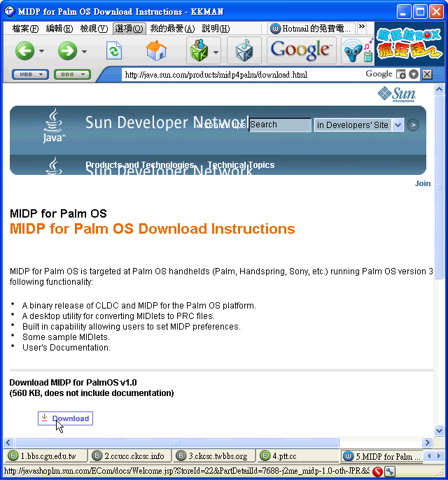Viewport: 448px width, 480px height.
Task: Expand the 'in Developers' Site' combo box
Action: click(359, 125)
